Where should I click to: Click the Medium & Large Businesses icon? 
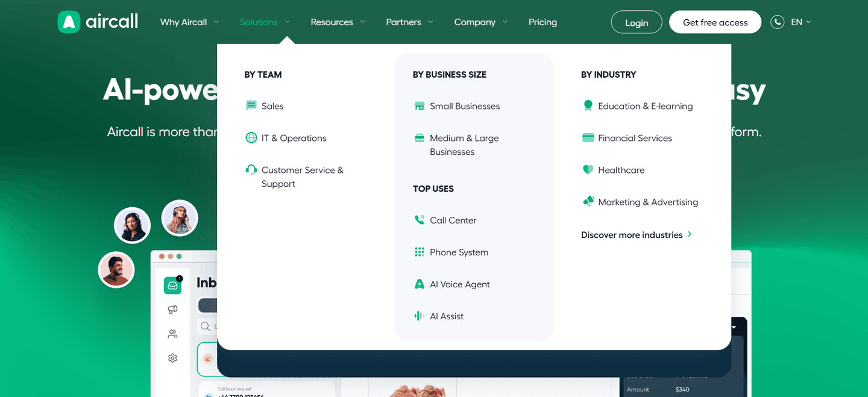pos(420,138)
